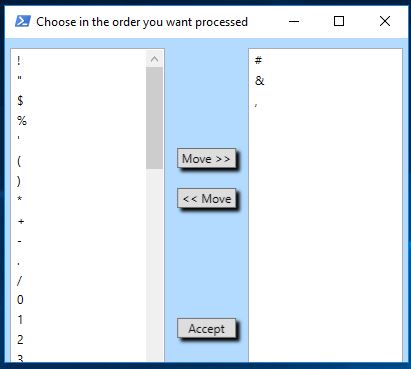Select the 2 item in left list

(78, 340)
